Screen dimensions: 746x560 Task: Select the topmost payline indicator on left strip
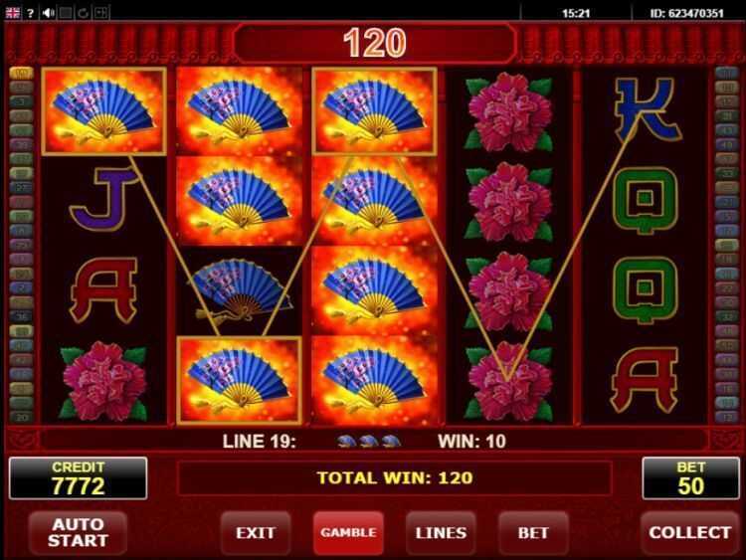(22, 73)
